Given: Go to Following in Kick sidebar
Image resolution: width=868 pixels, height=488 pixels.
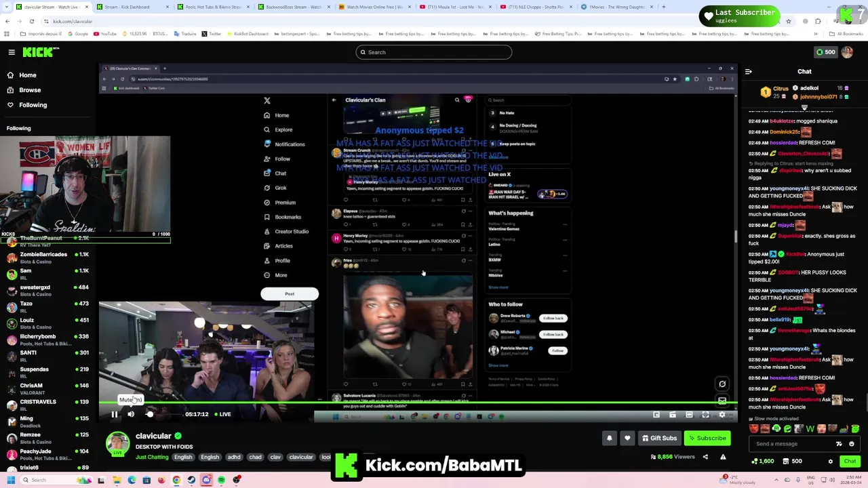Looking at the screenshot, I should 33,105.
